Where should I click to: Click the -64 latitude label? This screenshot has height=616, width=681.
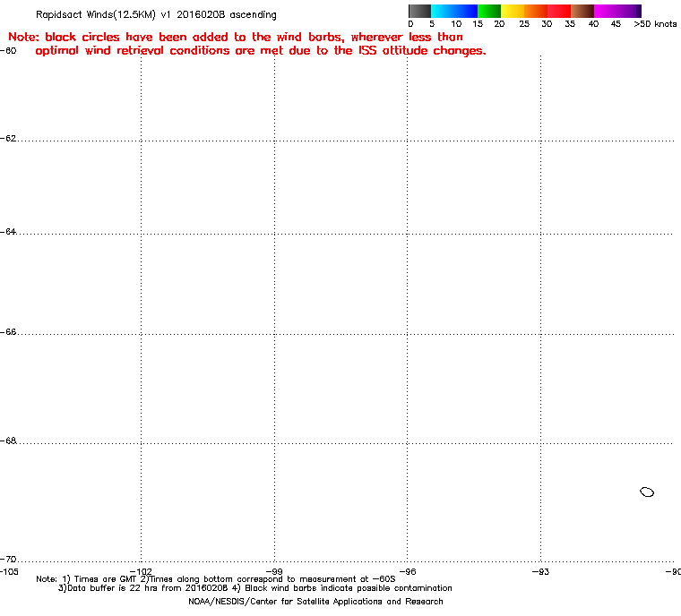[8, 231]
